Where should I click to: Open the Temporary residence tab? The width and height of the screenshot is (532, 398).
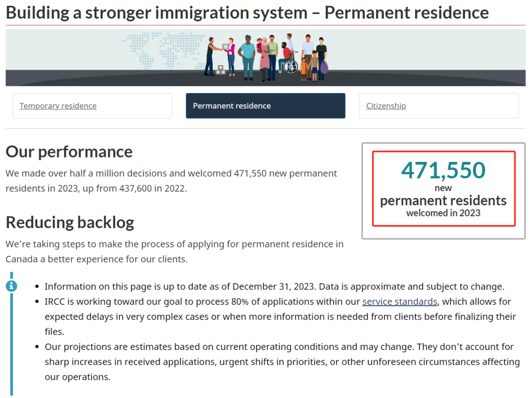(58, 106)
